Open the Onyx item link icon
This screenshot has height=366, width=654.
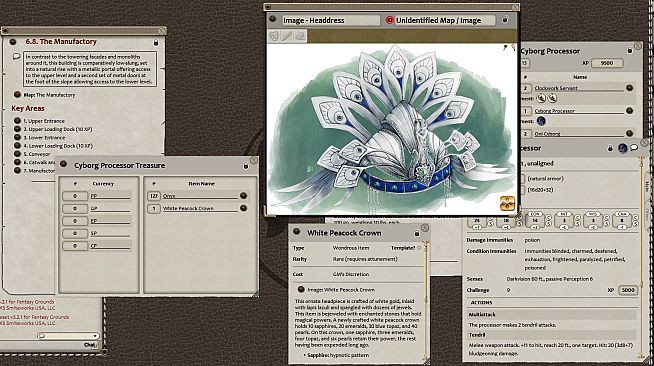(x=243, y=196)
